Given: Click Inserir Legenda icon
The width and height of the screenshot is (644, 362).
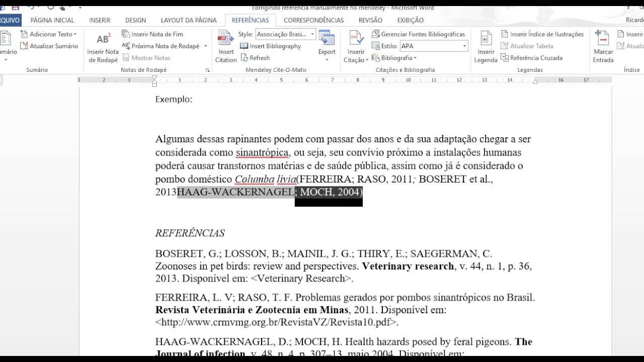Looking at the screenshot, I should (x=486, y=39).
